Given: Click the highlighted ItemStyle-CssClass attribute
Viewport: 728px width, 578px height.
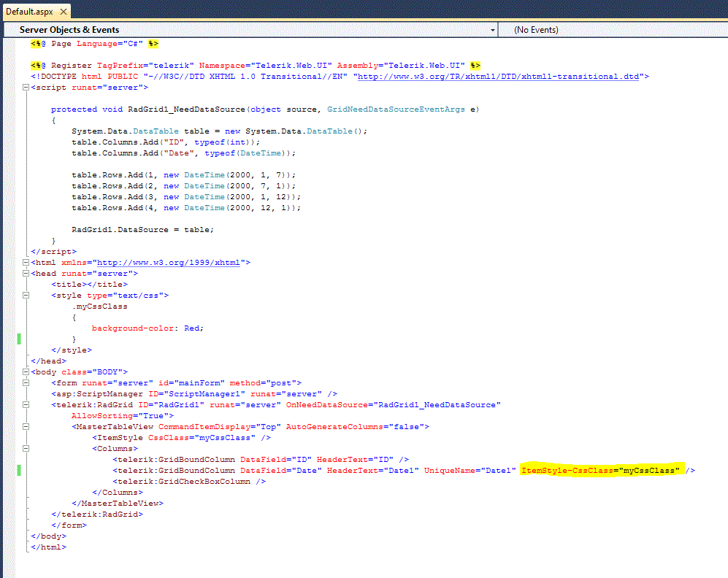Looking at the screenshot, I should 600,471.
